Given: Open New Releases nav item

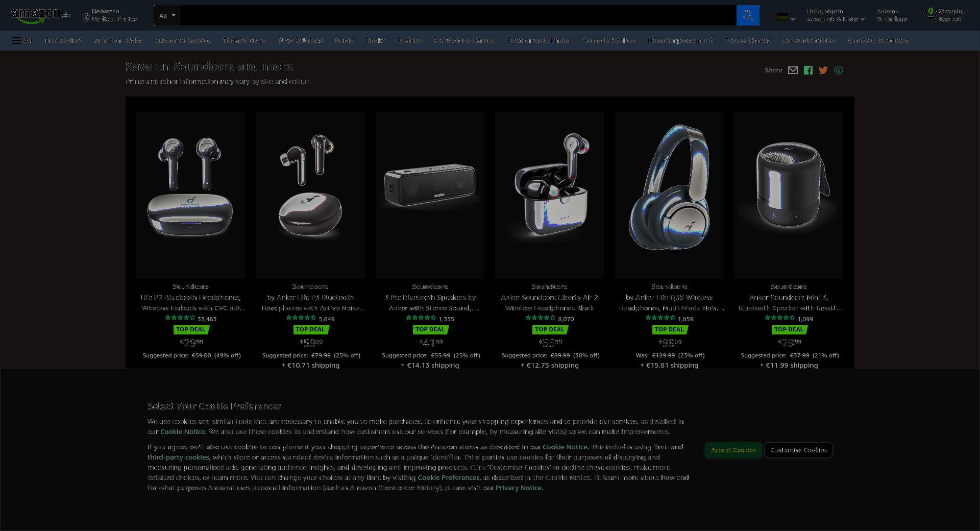Looking at the screenshot, I should (301, 40).
